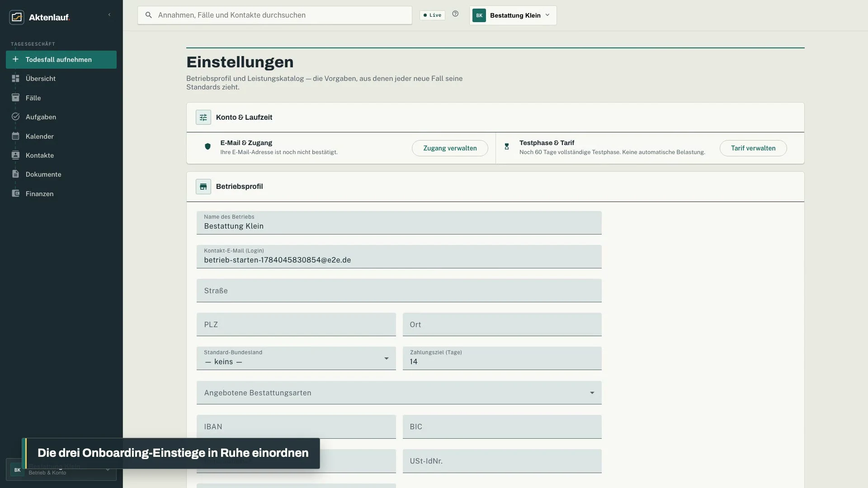Image resolution: width=868 pixels, height=488 pixels.
Task: Open Übersicht in the sidebar
Action: [x=61, y=79]
